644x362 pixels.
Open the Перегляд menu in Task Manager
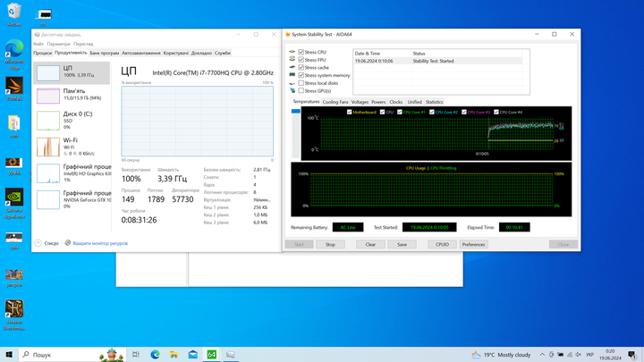83,44
